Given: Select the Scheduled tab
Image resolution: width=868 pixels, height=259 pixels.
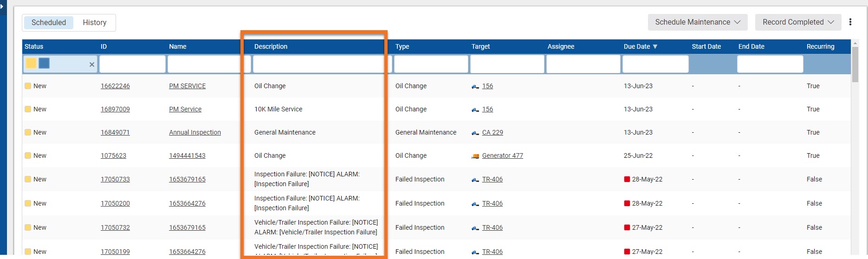Looking at the screenshot, I should tap(49, 22).
